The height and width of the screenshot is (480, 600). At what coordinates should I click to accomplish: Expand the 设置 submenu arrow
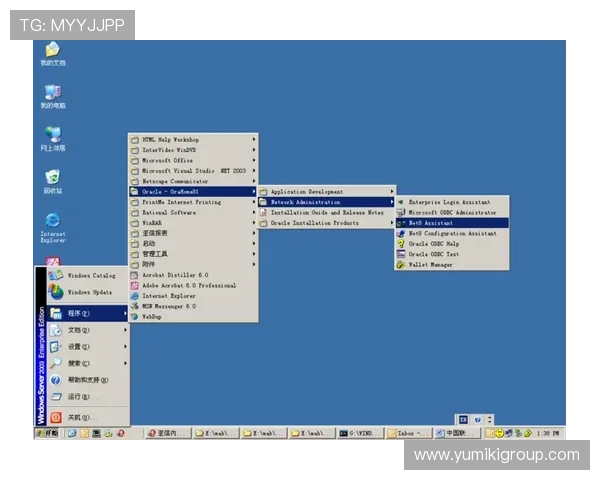click(x=125, y=346)
